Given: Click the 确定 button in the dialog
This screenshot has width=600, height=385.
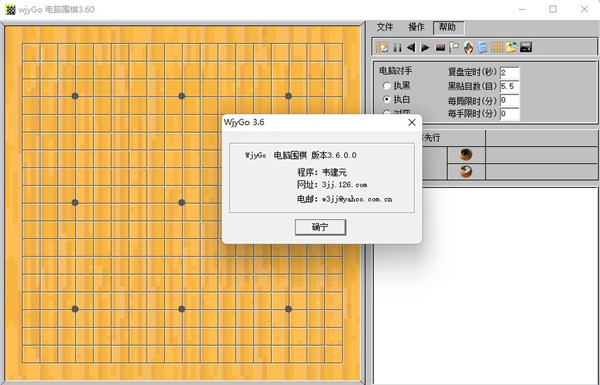Looking at the screenshot, I should point(320,227).
